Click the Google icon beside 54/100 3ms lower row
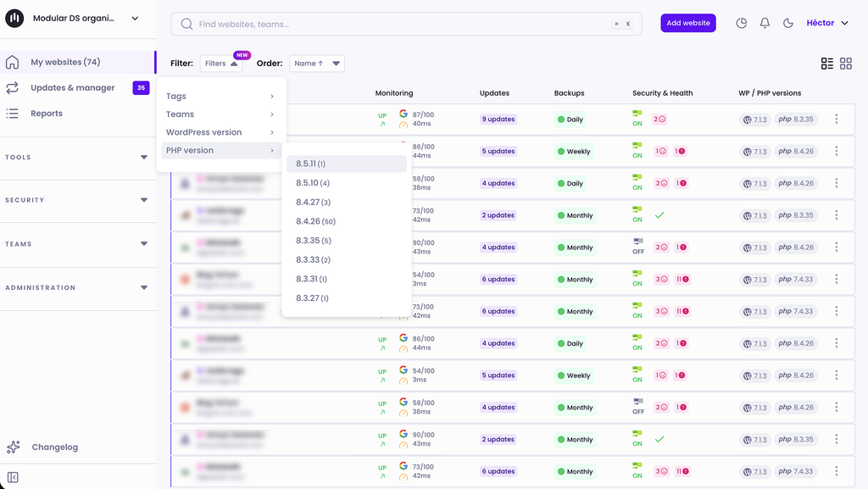The width and height of the screenshot is (868, 489). pyautogui.click(x=403, y=370)
